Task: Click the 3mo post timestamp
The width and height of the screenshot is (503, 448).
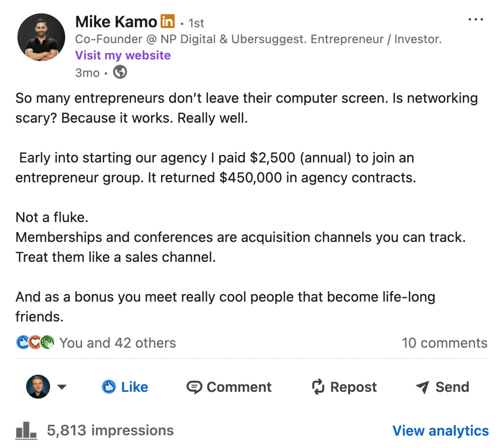Action: point(88,73)
